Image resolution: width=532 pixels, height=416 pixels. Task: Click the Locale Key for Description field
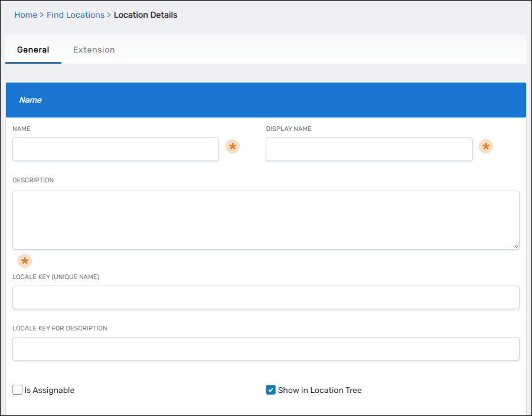tap(266, 349)
